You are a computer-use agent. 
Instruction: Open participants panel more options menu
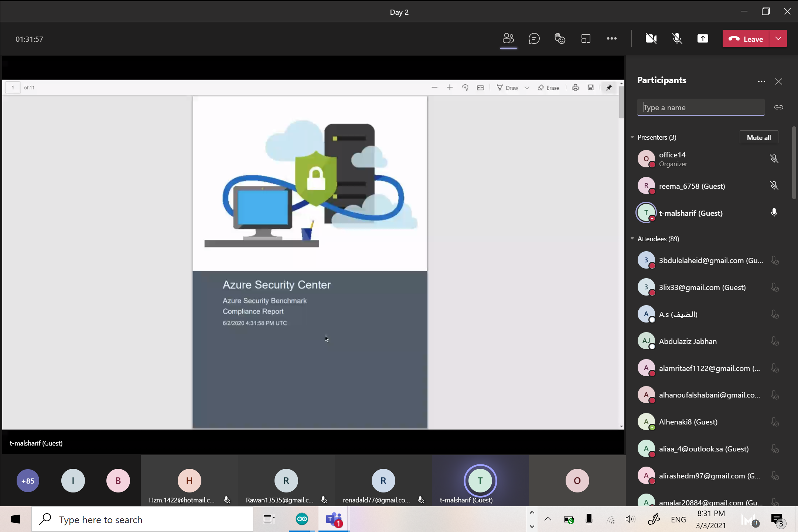point(761,81)
